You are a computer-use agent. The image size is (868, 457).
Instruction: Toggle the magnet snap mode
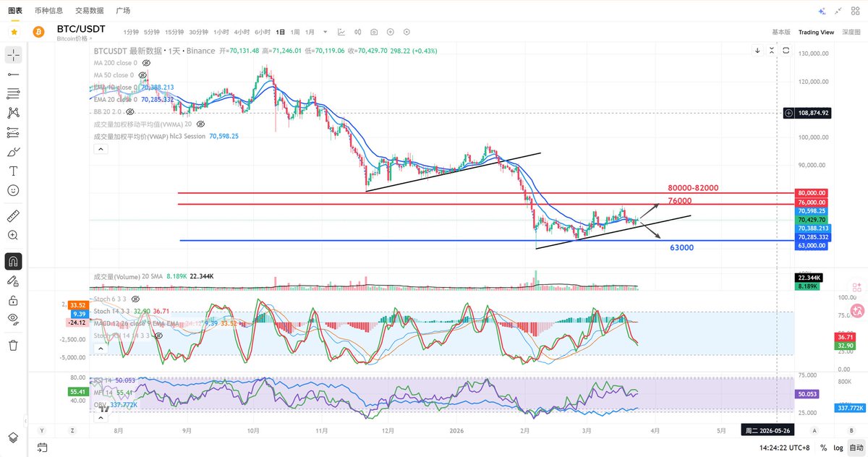[13, 261]
